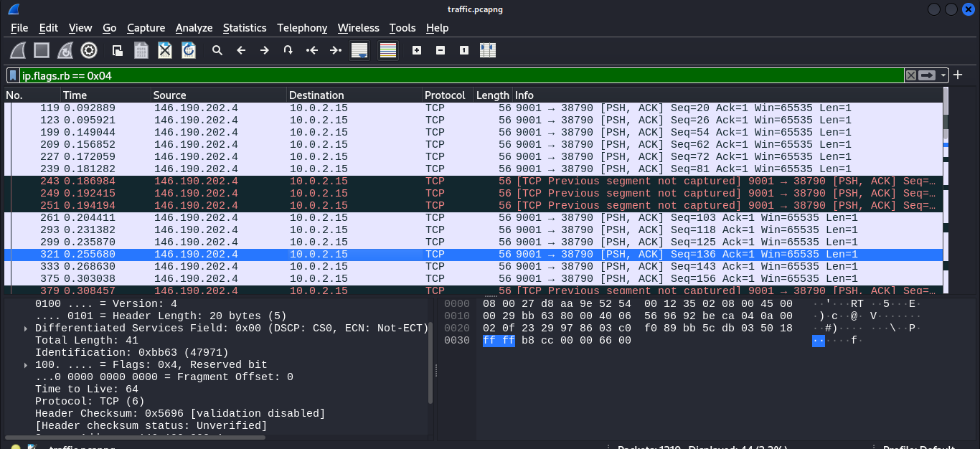This screenshot has height=449, width=980.
Task: Expand the Flags 0x4 Reserved bit node
Action: (25, 364)
